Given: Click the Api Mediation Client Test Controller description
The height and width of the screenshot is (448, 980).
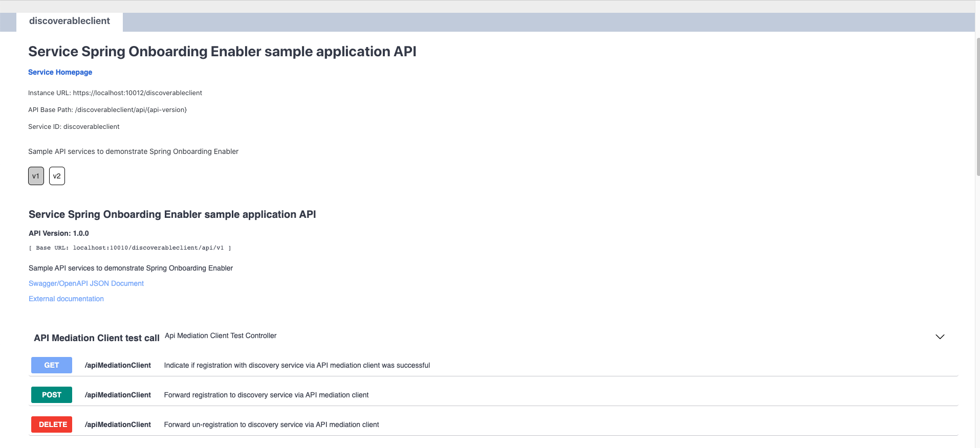Looking at the screenshot, I should tap(221, 335).
